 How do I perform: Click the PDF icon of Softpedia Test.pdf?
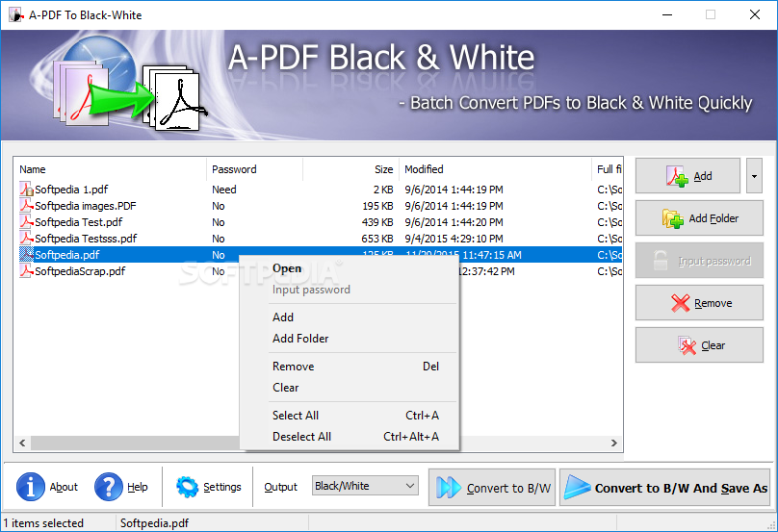point(26,221)
